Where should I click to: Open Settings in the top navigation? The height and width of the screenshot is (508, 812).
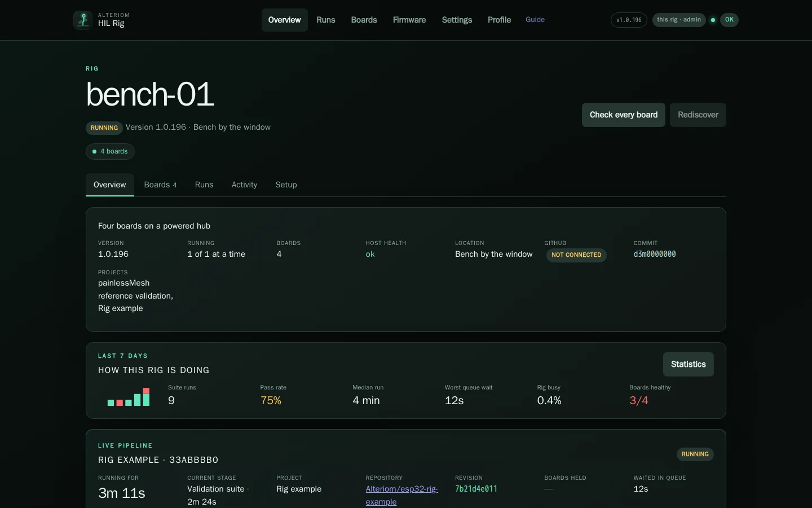457,20
